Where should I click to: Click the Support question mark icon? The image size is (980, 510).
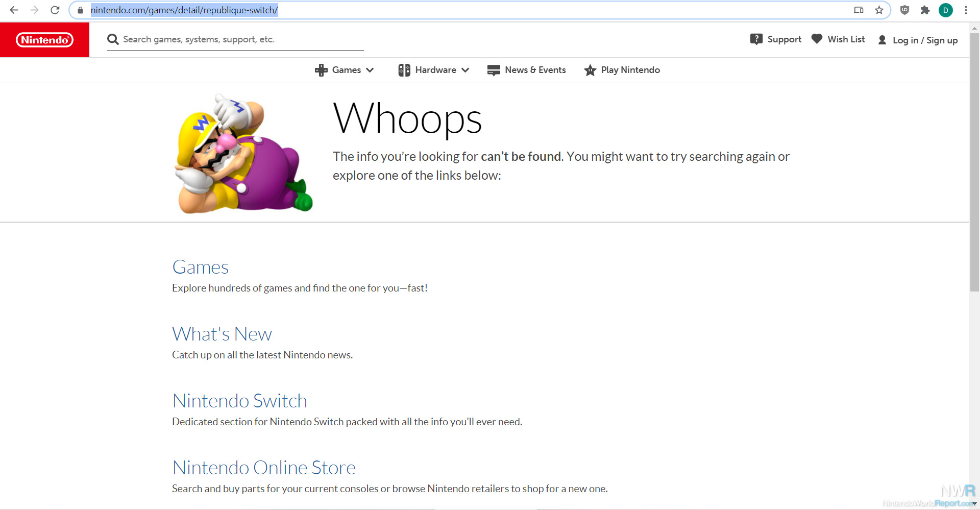756,39
